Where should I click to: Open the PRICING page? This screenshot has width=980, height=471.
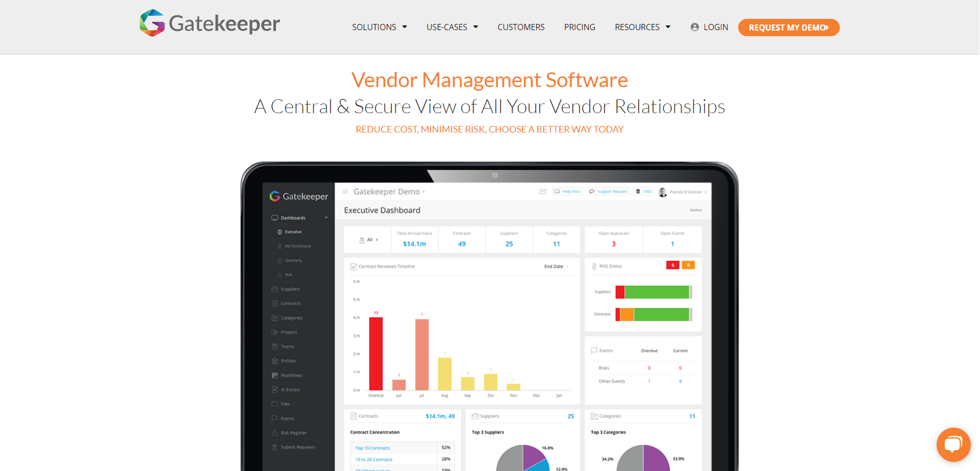coord(580,27)
